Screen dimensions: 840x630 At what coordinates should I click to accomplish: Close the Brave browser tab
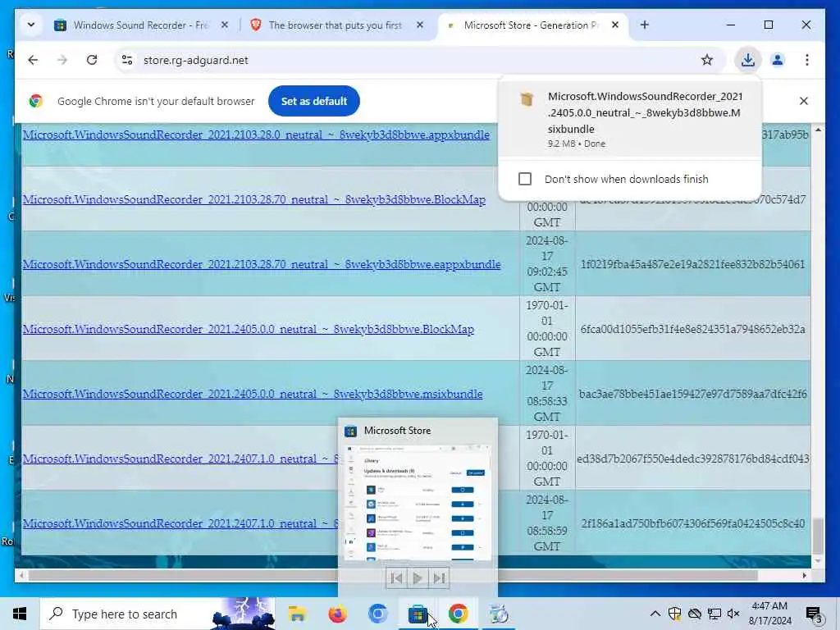click(420, 25)
